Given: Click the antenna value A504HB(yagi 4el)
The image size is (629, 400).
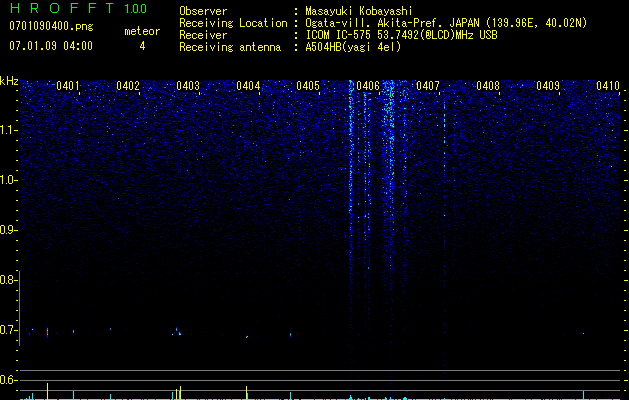Looking at the screenshot, I should [353, 47].
